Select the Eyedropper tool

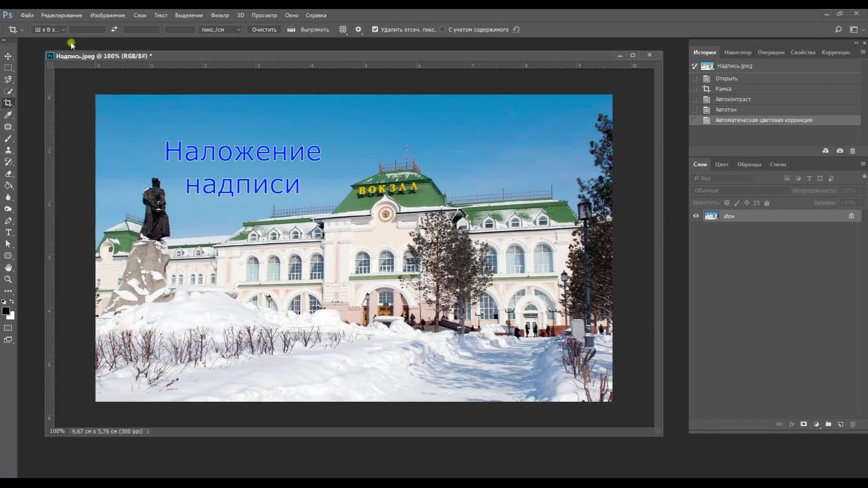[8, 115]
